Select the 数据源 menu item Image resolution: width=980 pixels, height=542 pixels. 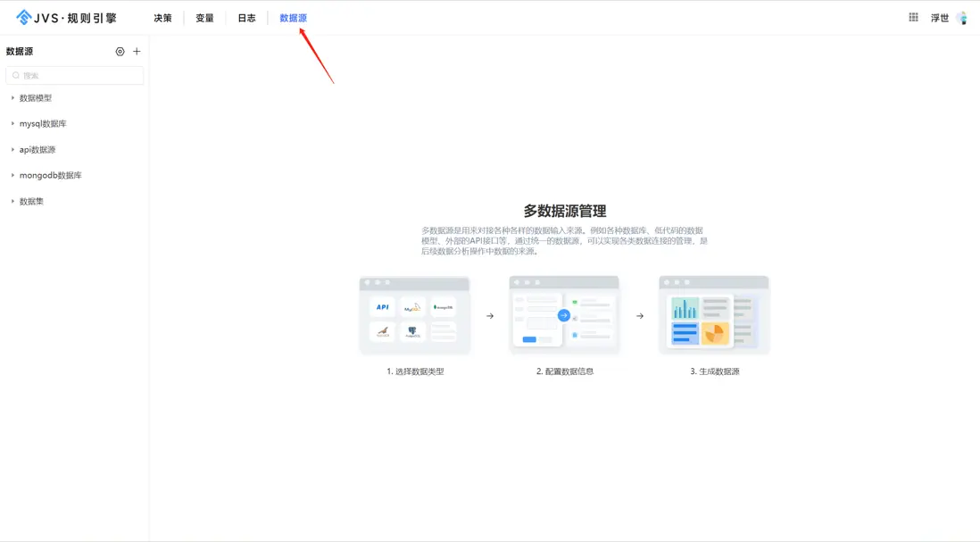293,17
